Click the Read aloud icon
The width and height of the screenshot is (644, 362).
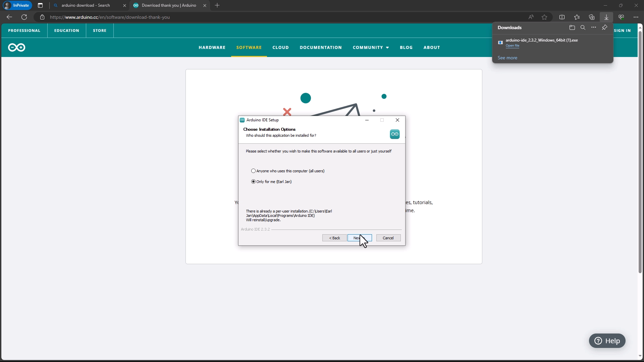531,17
